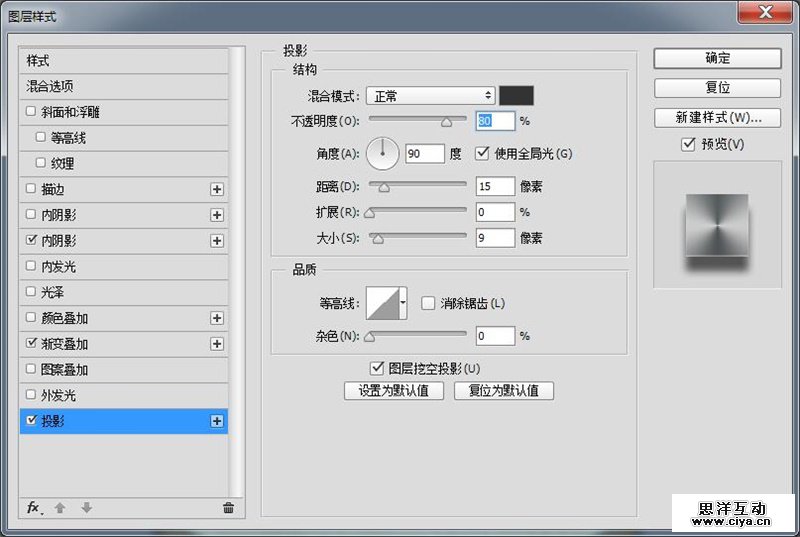Click the plus icon beside 渐变叠加
This screenshot has height=537, width=800.
coord(217,344)
